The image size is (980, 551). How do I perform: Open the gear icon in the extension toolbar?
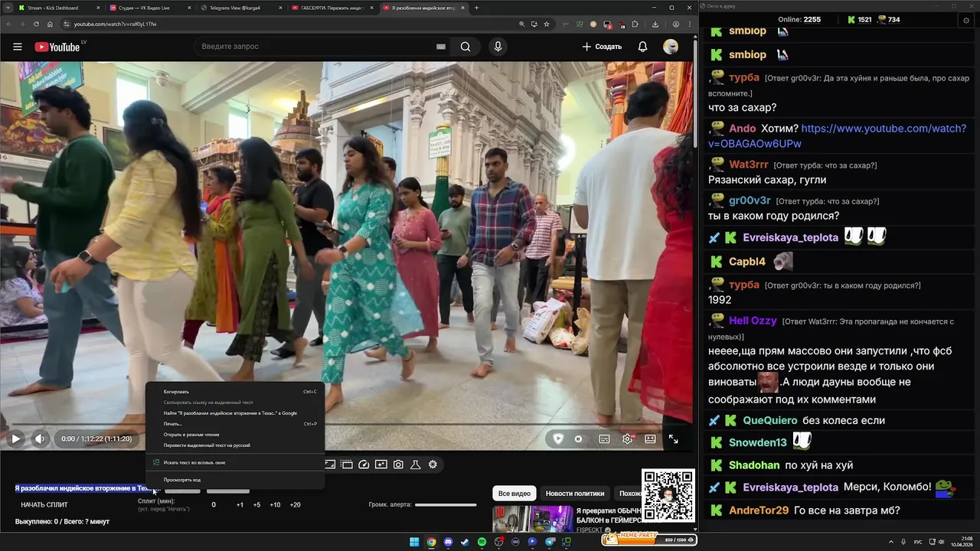pos(433,465)
